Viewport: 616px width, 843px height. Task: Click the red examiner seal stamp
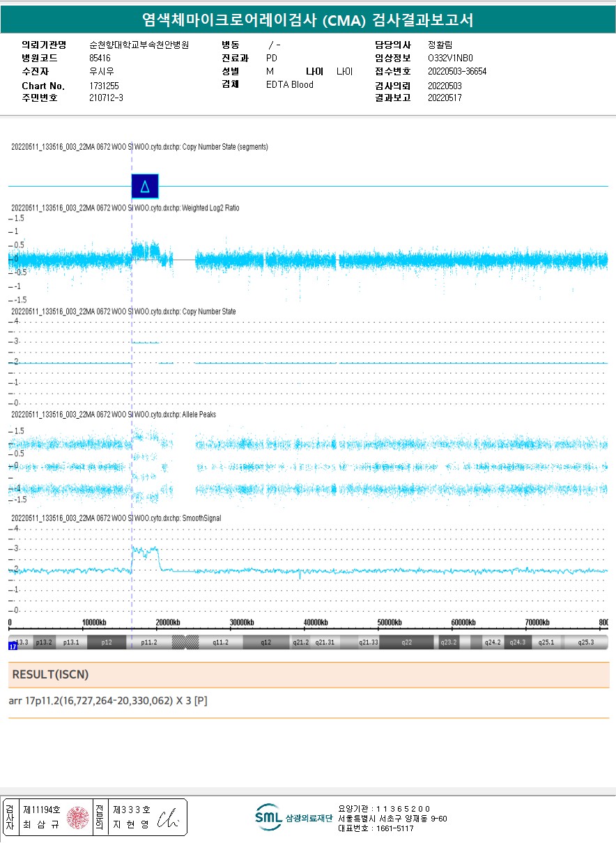77,818
